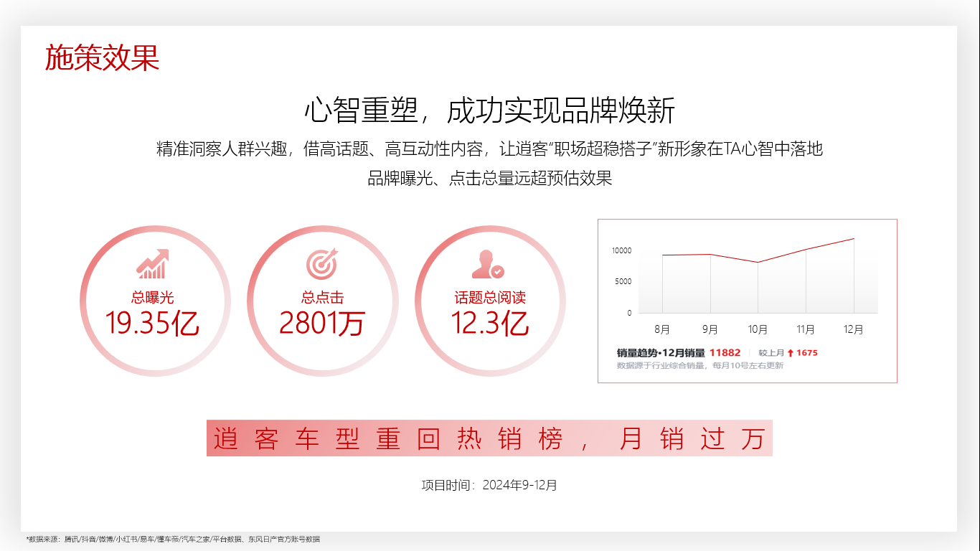
Task: Click the 逍客车型重回热销榜 red gradient banner
Action: click(489, 438)
